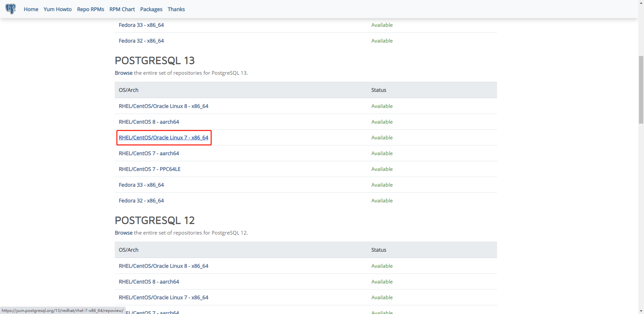
Task: Select RHEL/CentOS/Oracle Linux 7 x86_64 under PostgreSQL 13
Action: click(x=164, y=137)
